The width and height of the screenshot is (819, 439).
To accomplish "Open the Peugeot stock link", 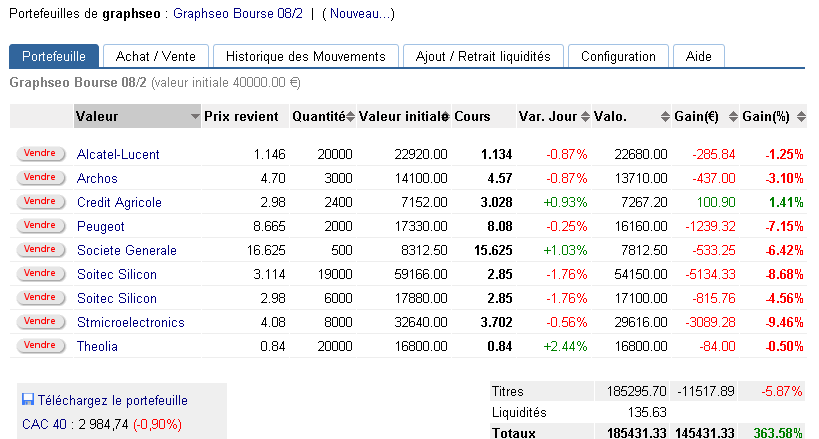I will [x=101, y=227].
